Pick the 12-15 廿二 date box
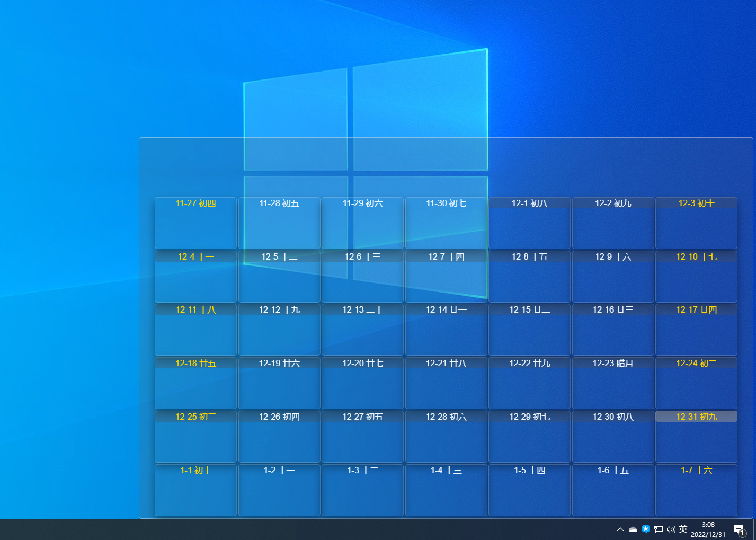The image size is (756, 540). pos(529,330)
